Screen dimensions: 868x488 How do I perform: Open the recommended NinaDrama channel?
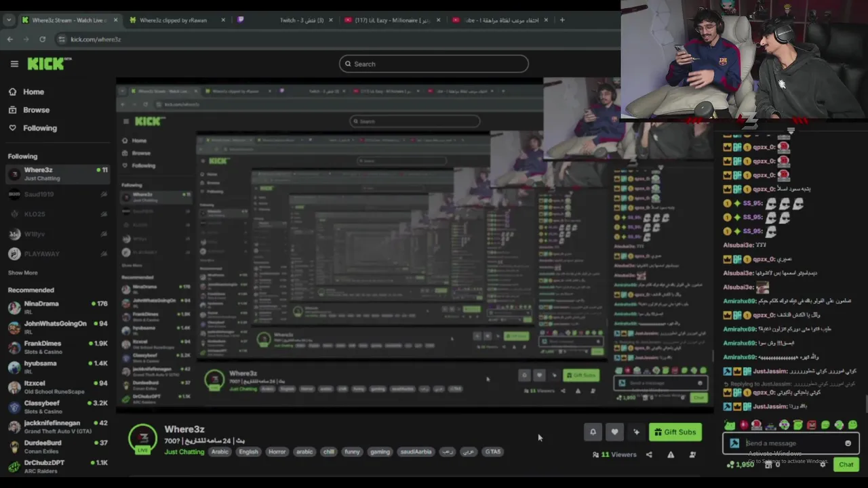tap(58, 308)
